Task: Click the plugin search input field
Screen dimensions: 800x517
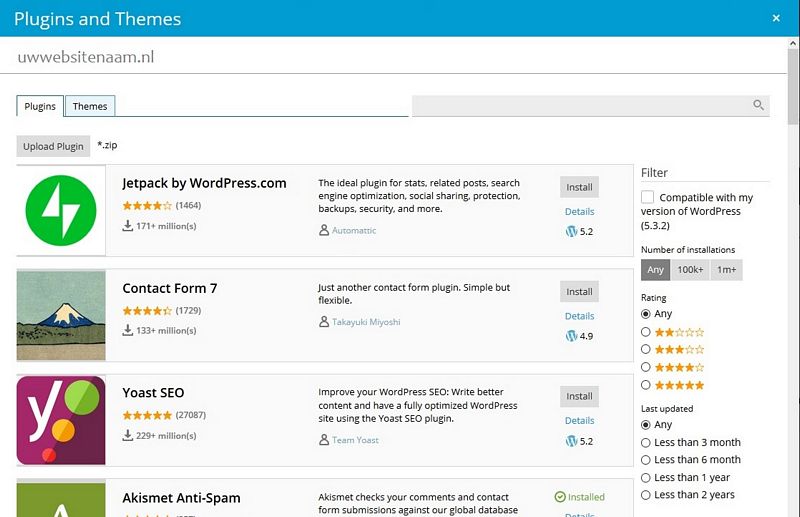Action: [591, 106]
